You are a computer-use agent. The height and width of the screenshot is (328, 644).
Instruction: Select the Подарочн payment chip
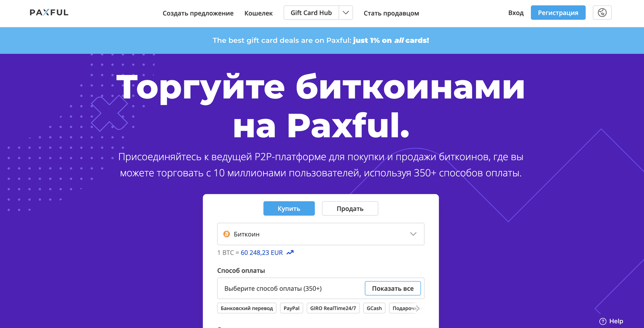pos(404,308)
